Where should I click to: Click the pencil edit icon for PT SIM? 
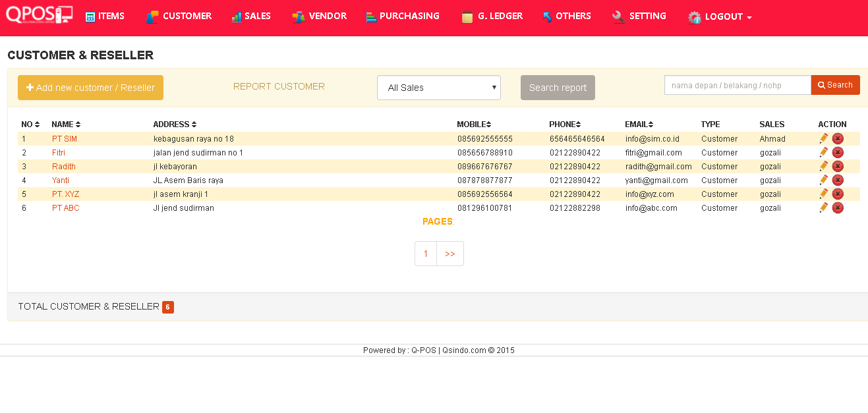[823, 138]
